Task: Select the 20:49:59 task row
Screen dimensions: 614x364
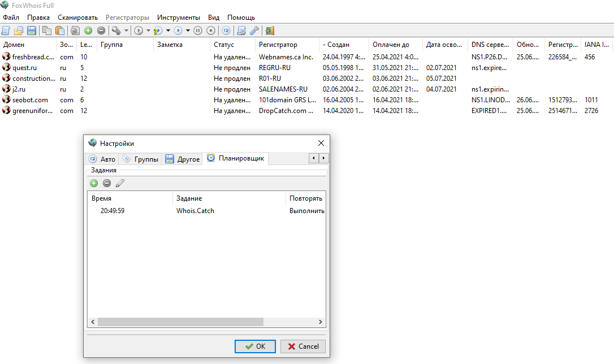Action: coord(206,211)
